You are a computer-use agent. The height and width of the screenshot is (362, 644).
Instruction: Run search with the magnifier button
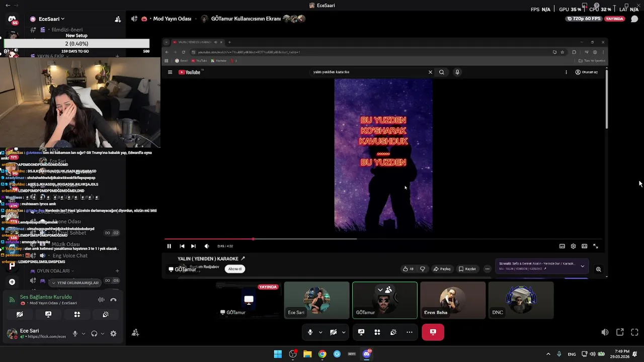(x=442, y=72)
